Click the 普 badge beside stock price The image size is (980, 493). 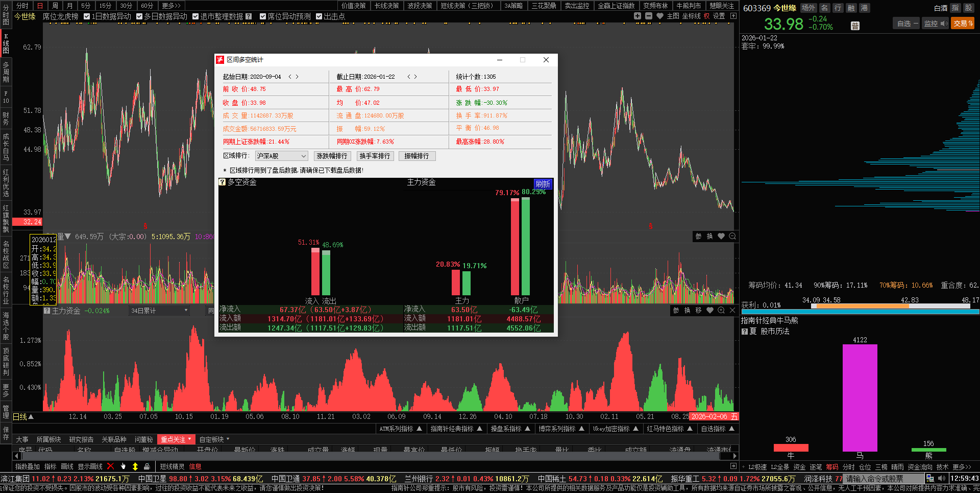coord(855,26)
